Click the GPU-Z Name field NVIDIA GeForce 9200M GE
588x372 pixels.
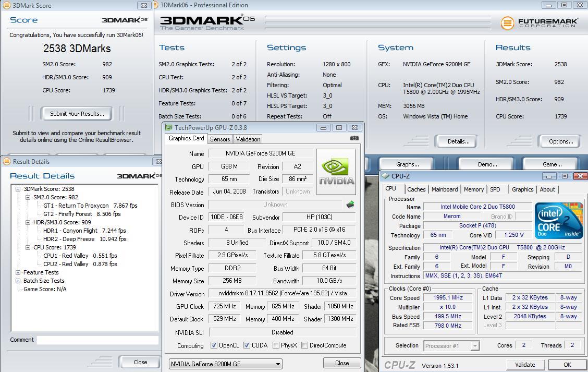261,153
